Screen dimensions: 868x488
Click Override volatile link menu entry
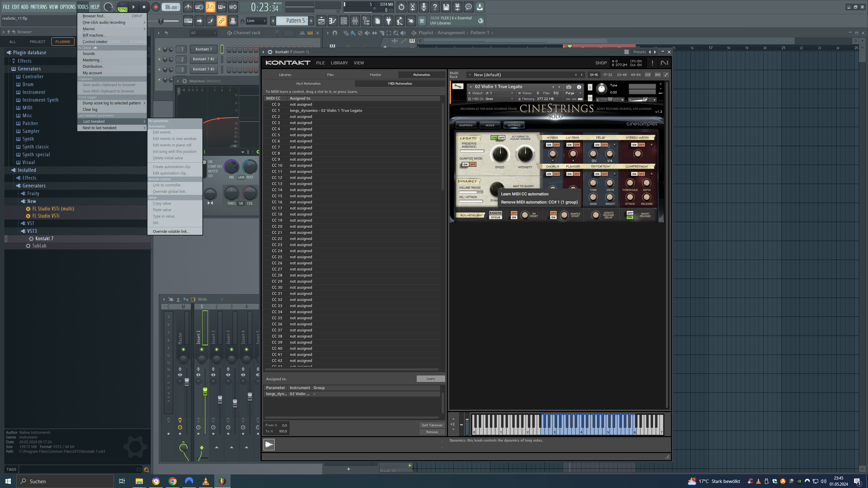click(x=175, y=231)
